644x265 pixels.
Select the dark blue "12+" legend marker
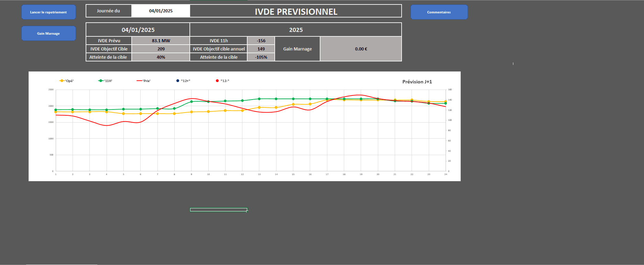[178, 81]
